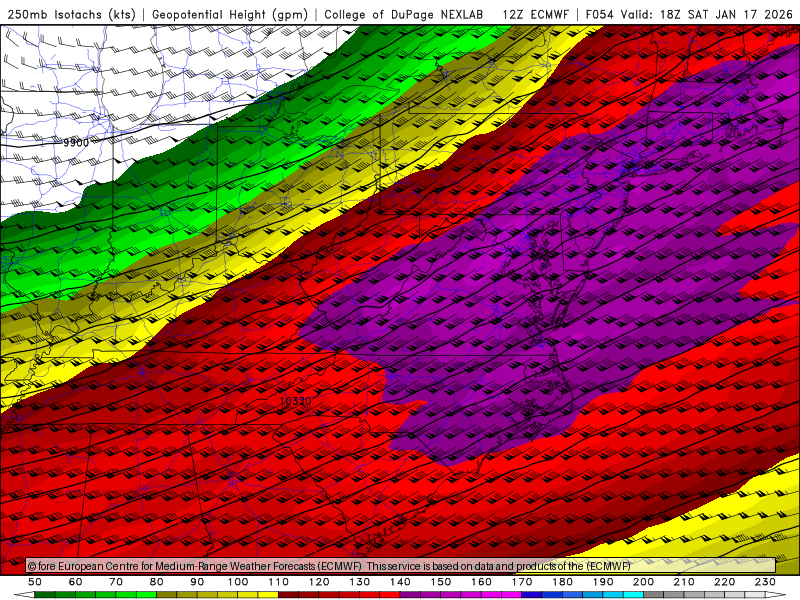Image resolution: width=800 pixels, height=600 pixels.
Task: Click the 200 value on the color scale
Action: click(x=643, y=582)
